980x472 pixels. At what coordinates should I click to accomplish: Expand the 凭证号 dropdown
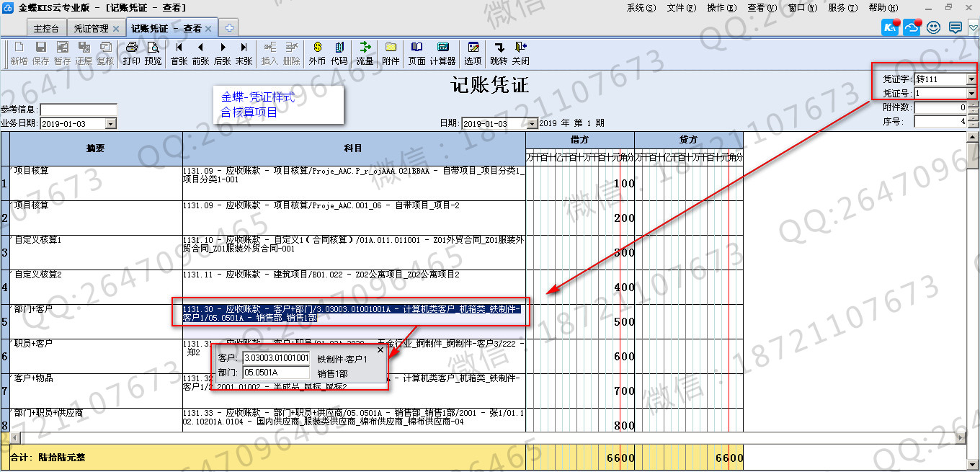coord(971,94)
